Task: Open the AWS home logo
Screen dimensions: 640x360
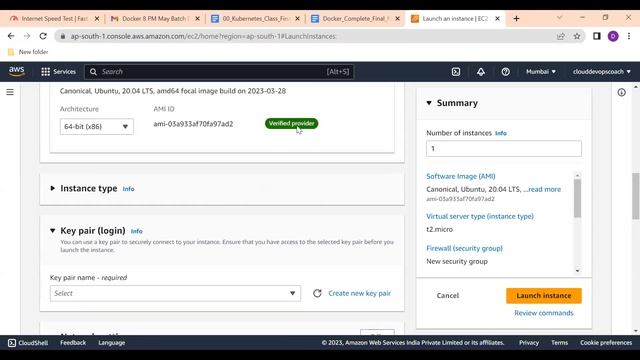Action: point(17,71)
